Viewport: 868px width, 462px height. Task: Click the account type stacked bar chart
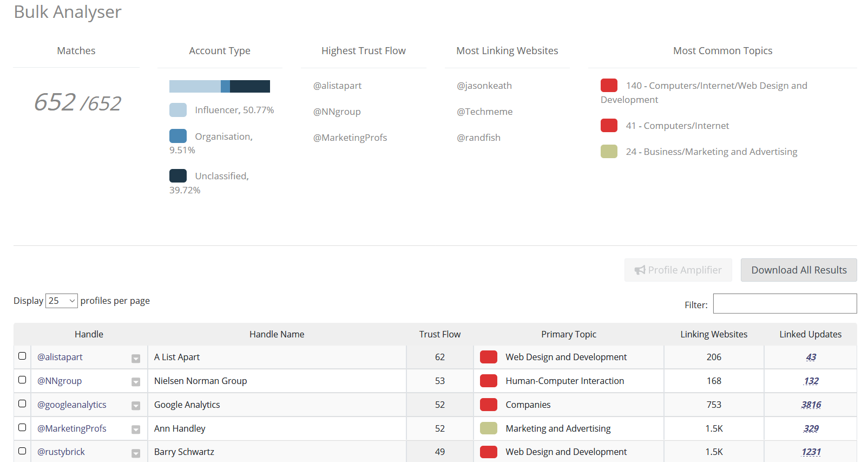(x=220, y=86)
